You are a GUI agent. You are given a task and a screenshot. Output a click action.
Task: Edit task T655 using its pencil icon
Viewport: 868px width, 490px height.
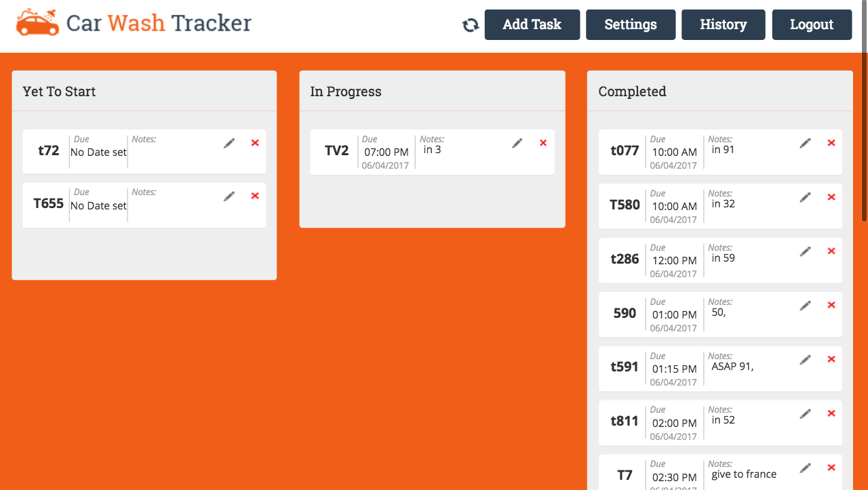click(x=229, y=195)
